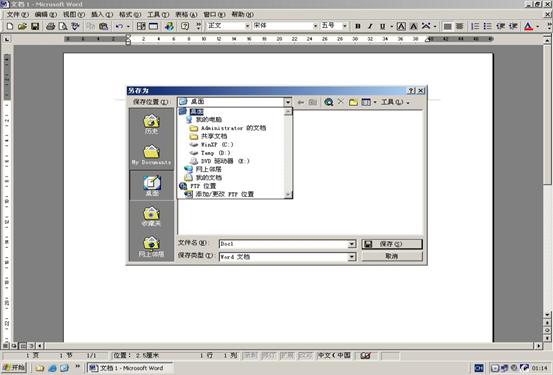Click the Print icon in Word's toolbar
Viewport: 553px width, 375px height.
coord(50,26)
